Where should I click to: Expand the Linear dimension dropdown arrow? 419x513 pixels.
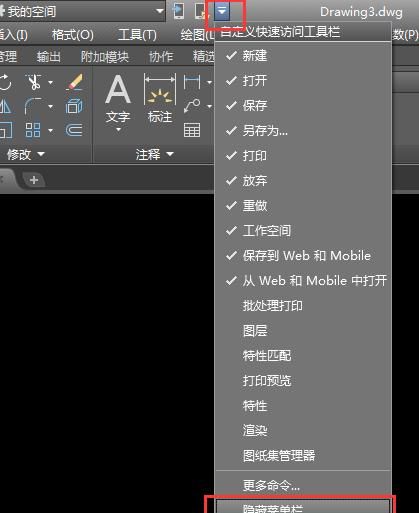tap(209, 82)
